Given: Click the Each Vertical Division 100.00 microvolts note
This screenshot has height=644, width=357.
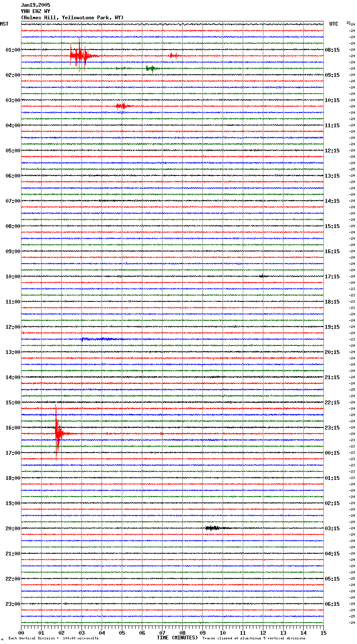Looking at the screenshot, I should [54, 638].
